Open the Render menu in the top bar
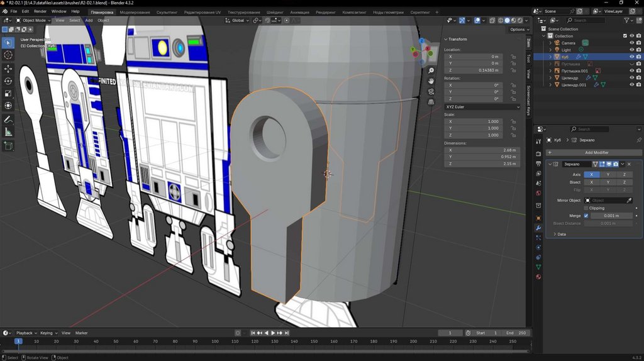The image size is (644, 361). [x=40, y=11]
